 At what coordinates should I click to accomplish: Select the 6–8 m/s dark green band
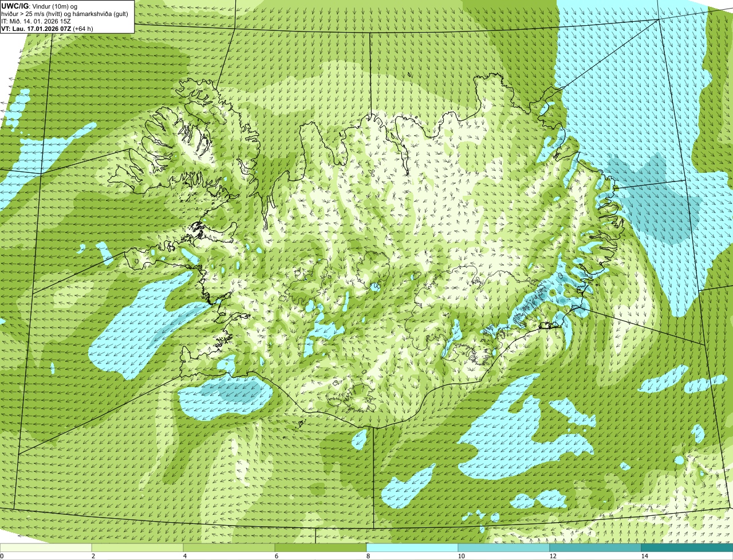click(x=321, y=548)
